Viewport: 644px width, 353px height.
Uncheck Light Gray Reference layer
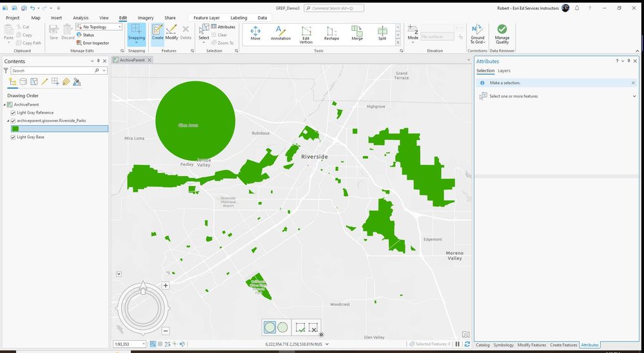(14, 113)
